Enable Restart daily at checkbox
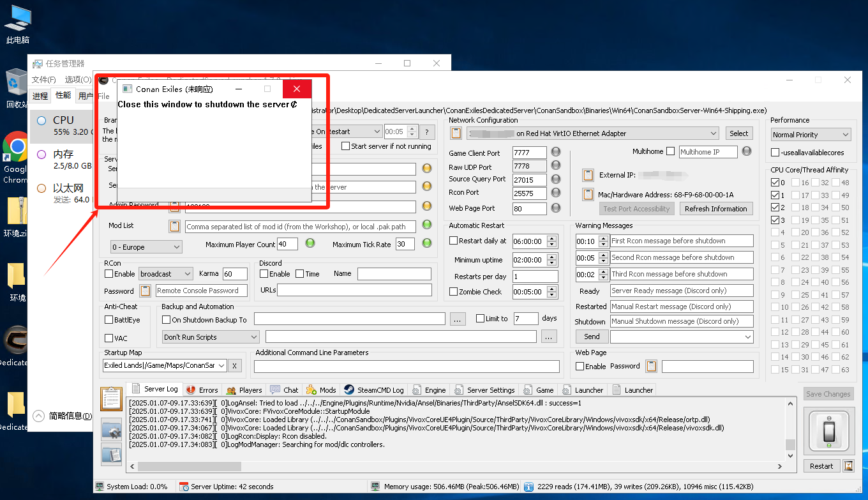Viewport: 868px width, 500px height. coord(453,241)
